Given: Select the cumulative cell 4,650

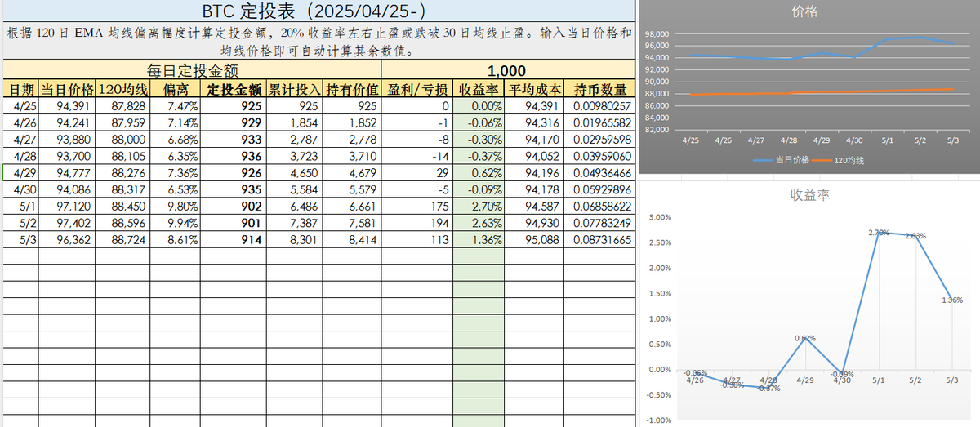Looking at the screenshot, I should [x=294, y=173].
